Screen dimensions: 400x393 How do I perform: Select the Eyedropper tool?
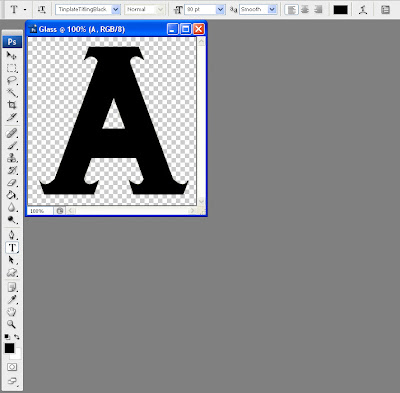pyautogui.click(x=12, y=299)
